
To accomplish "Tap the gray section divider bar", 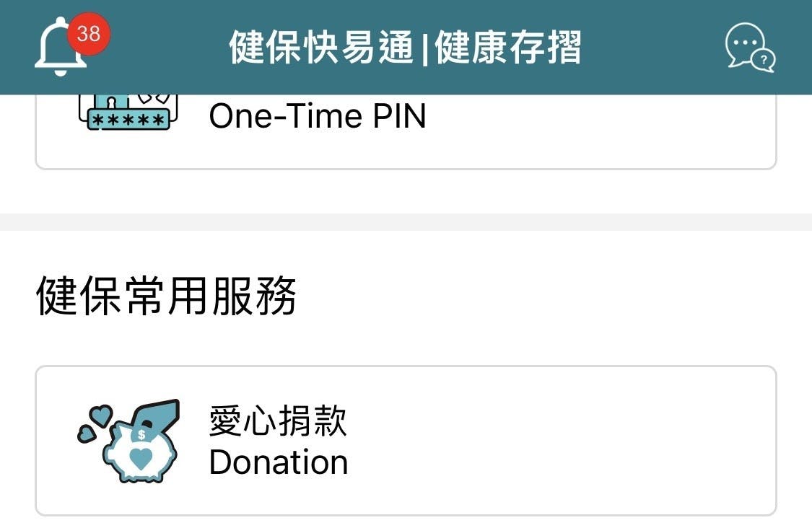I will [x=406, y=221].
